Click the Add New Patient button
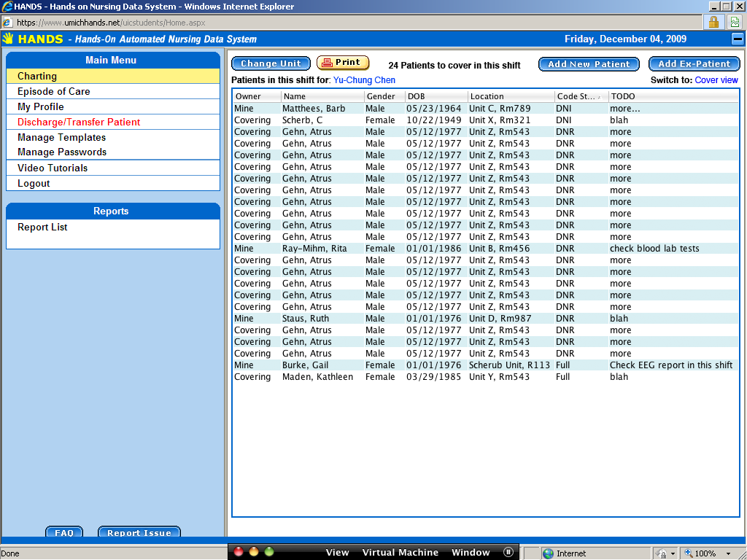The width and height of the screenshot is (747, 560). (x=589, y=64)
